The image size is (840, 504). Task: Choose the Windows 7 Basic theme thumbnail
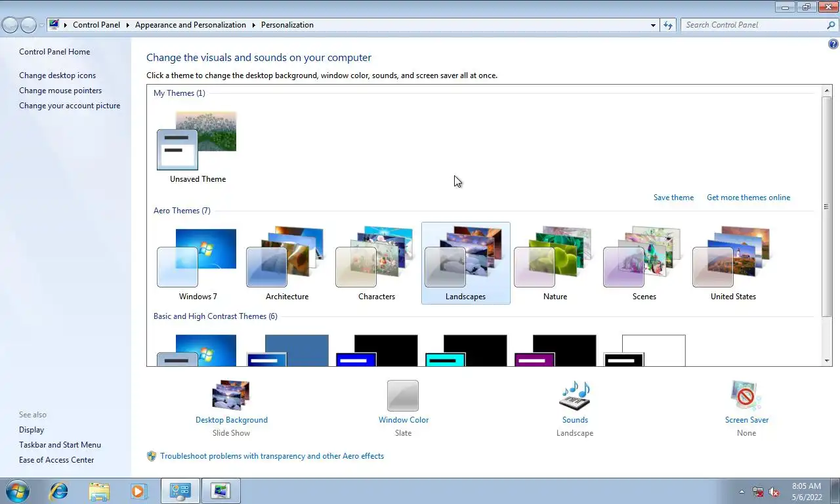(197, 350)
